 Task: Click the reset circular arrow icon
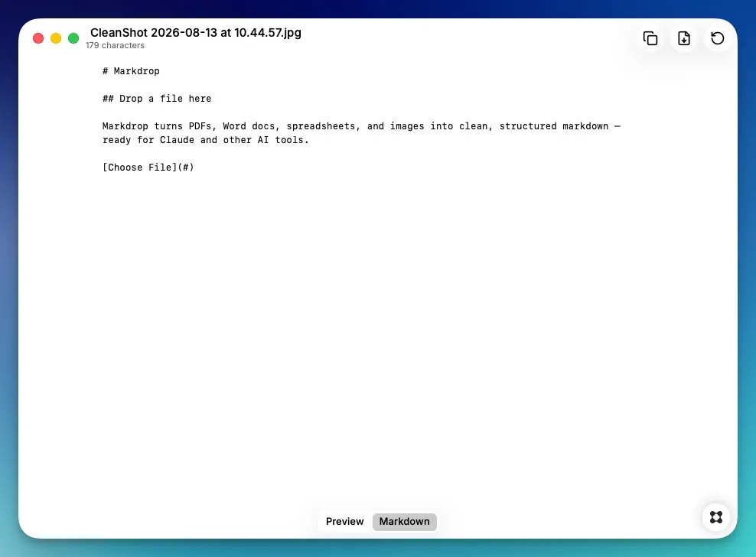coord(718,38)
